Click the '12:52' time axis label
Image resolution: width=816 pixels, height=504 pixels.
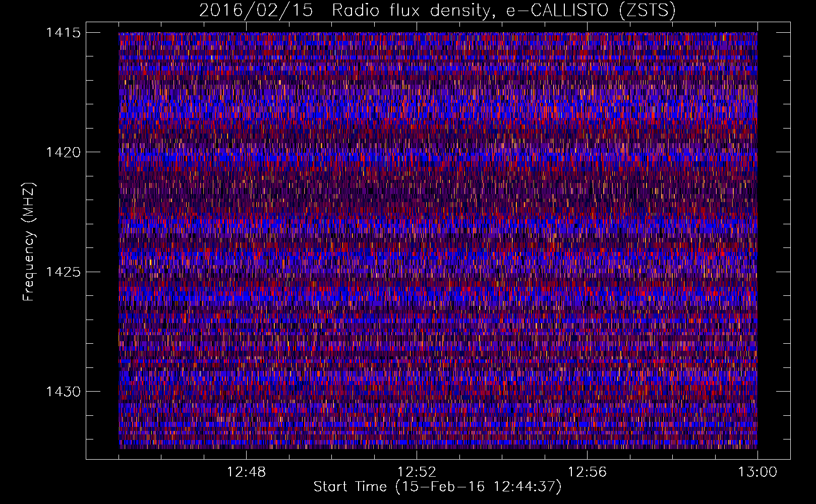(x=417, y=472)
